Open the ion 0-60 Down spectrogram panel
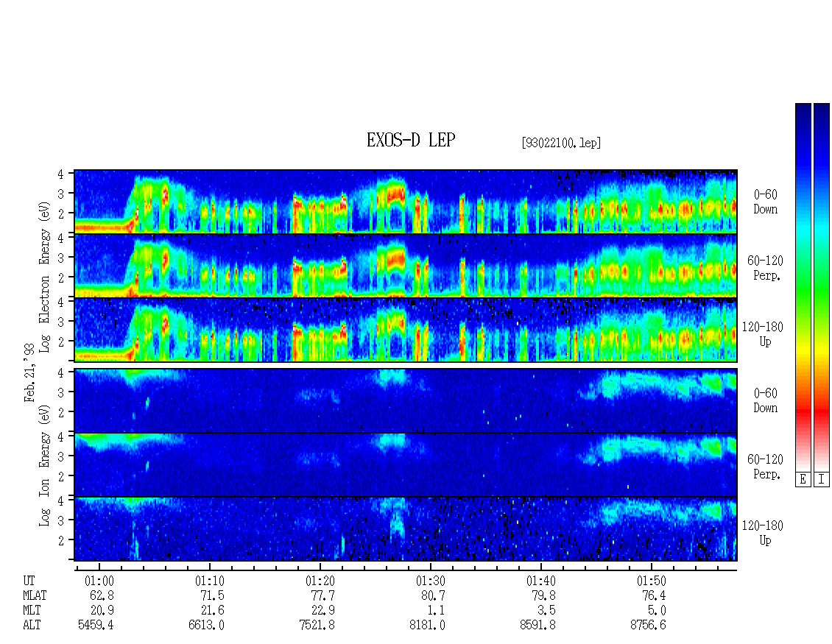Viewport: 832px width, 644px height. coord(406,400)
